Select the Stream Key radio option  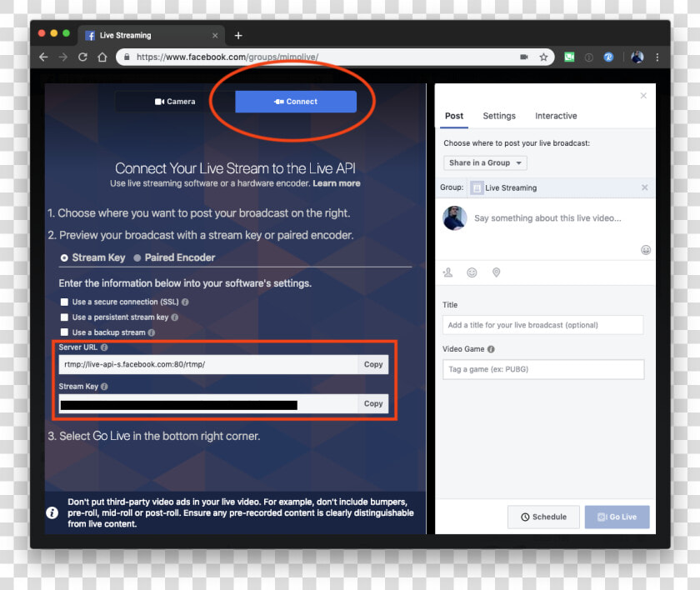[64, 258]
